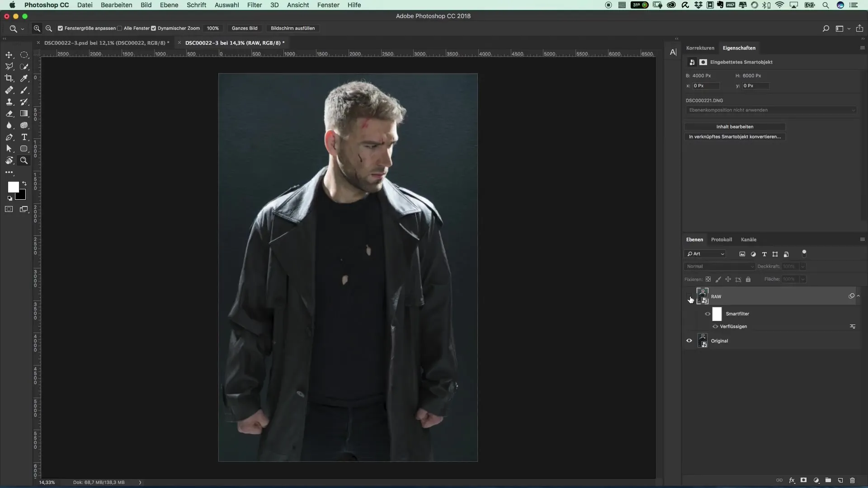
Task: Delete layer using trash icon
Action: (x=852, y=480)
